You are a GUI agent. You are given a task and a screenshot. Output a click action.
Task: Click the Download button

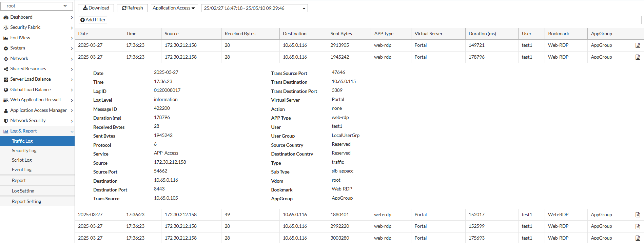coord(96,8)
